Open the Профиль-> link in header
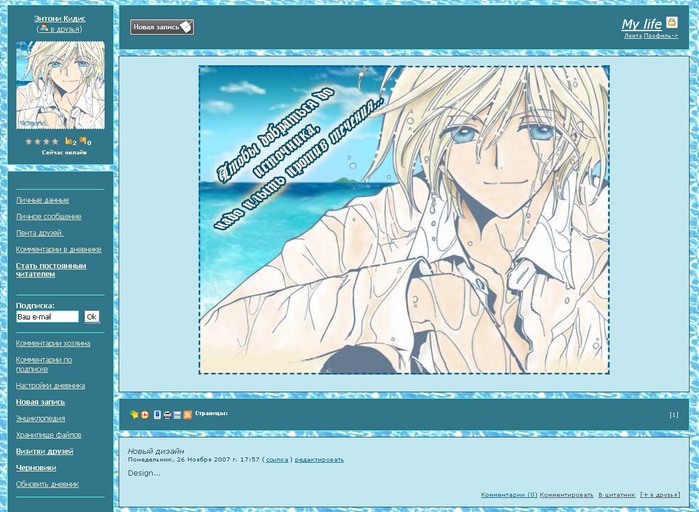This screenshot has width=699, height=512. coord(661,36)
